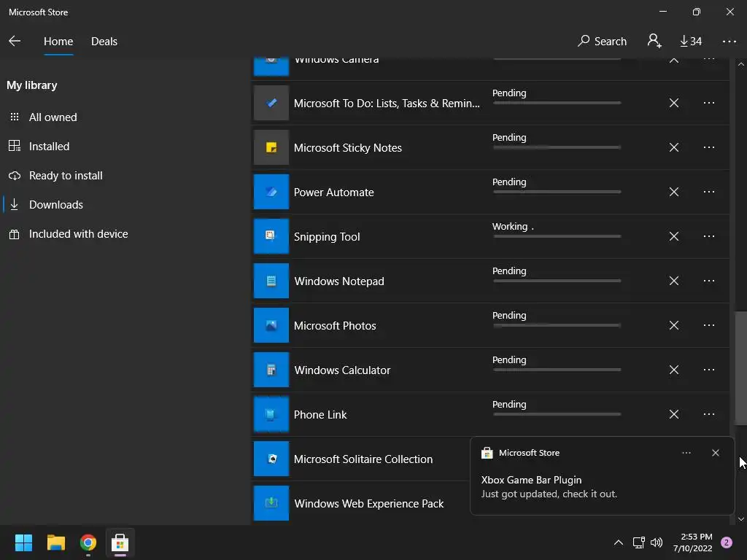
Task: Open the network status tray icon
Action: pyautogui.click(x=639, y=542)
